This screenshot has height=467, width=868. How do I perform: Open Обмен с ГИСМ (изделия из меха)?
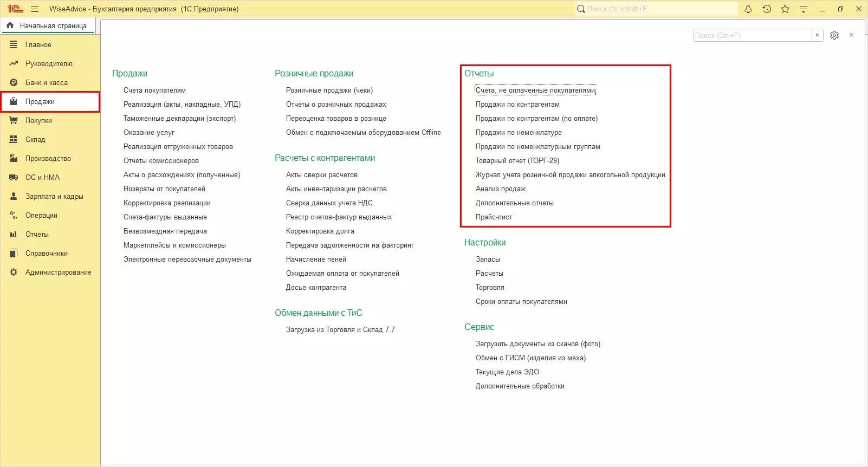pos(530,358)
